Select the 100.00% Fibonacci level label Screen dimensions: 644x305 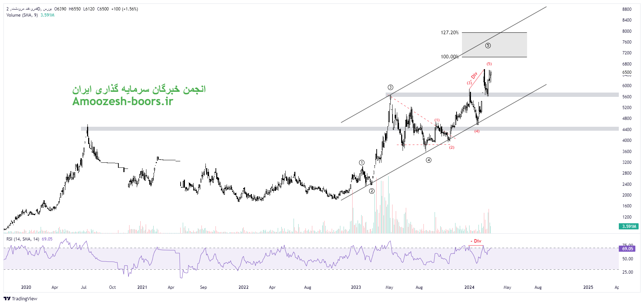point(449,57)
